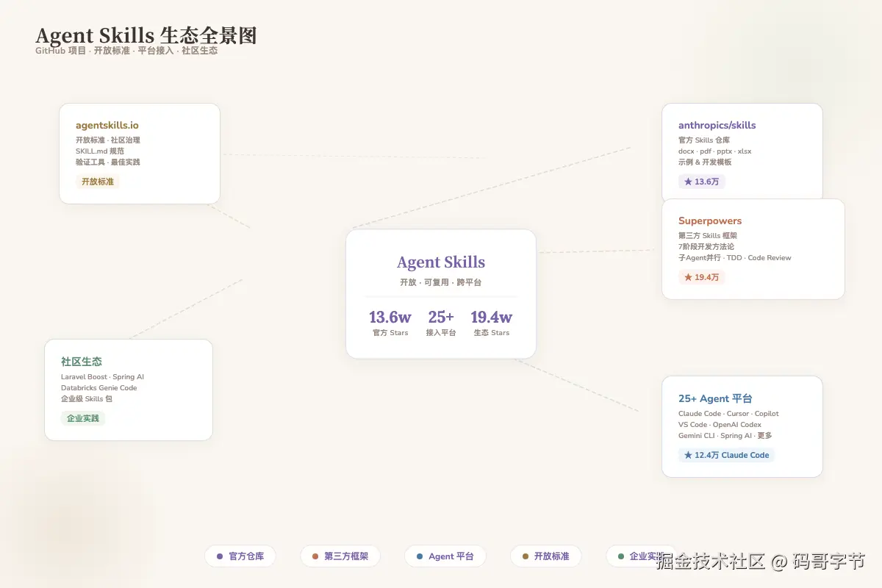Image resolution: width=882 pixels, height=588 pixels.
Task: Select the Agent 平台 legend pill
Action: 445,556
